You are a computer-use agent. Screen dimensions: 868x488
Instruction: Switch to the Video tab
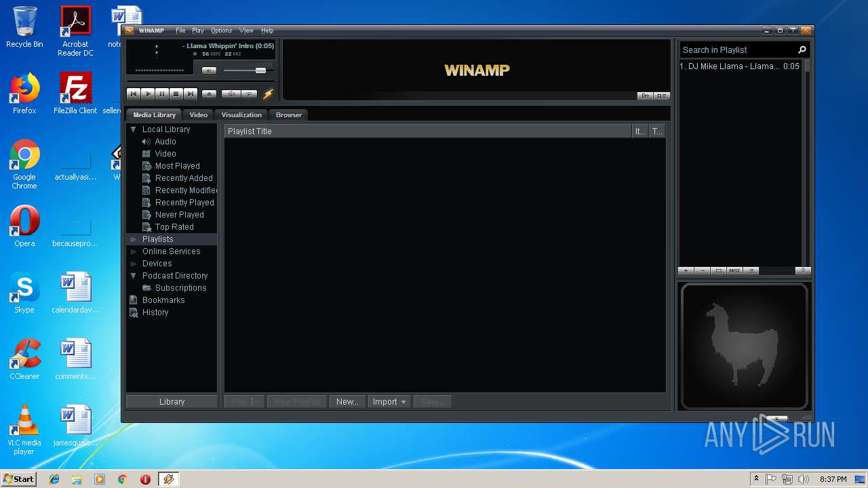pyautogui.click(x=198, y=115)
